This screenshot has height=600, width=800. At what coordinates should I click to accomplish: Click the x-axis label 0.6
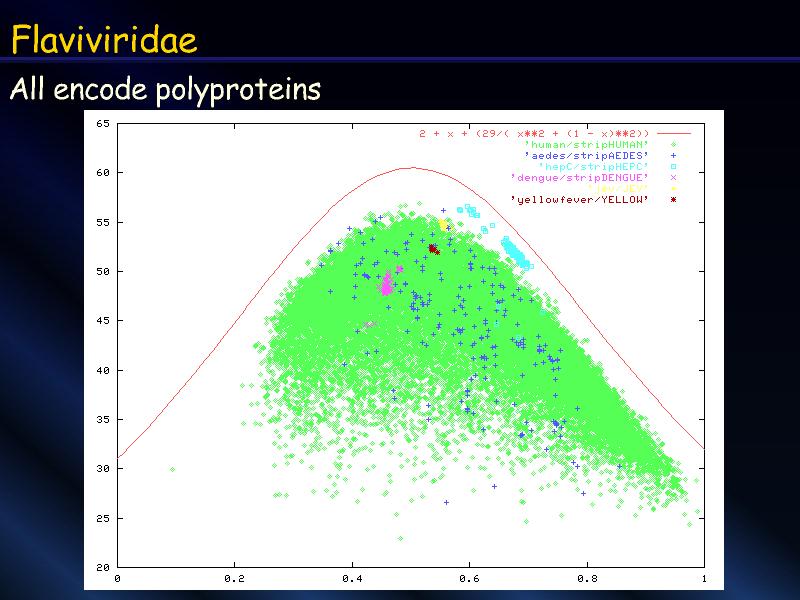click(469, 578)
